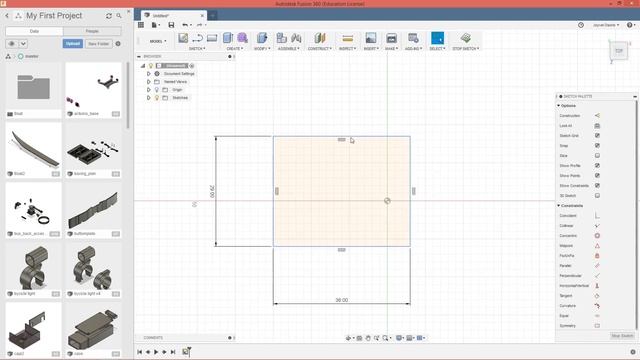Expand Named Views tree node
The height and width of the screenshot is (360, 640).
click(x=149, y=82)
